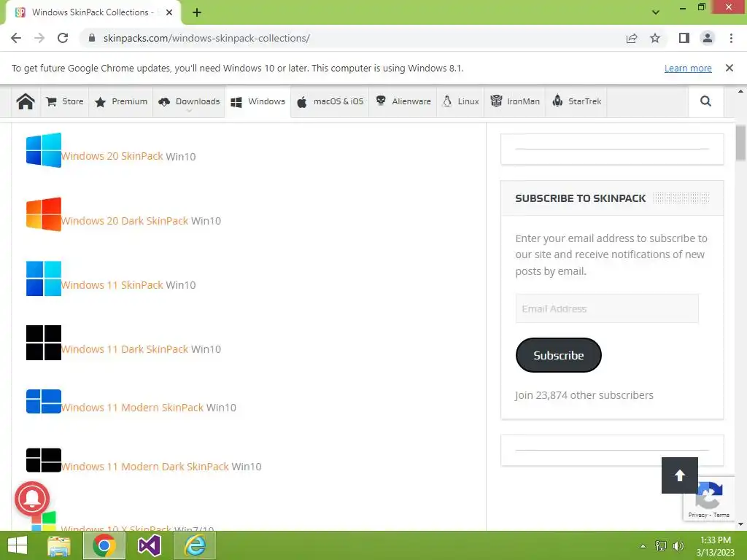Click the page vertical scrollbar thumb

click(x=740, y=142)
